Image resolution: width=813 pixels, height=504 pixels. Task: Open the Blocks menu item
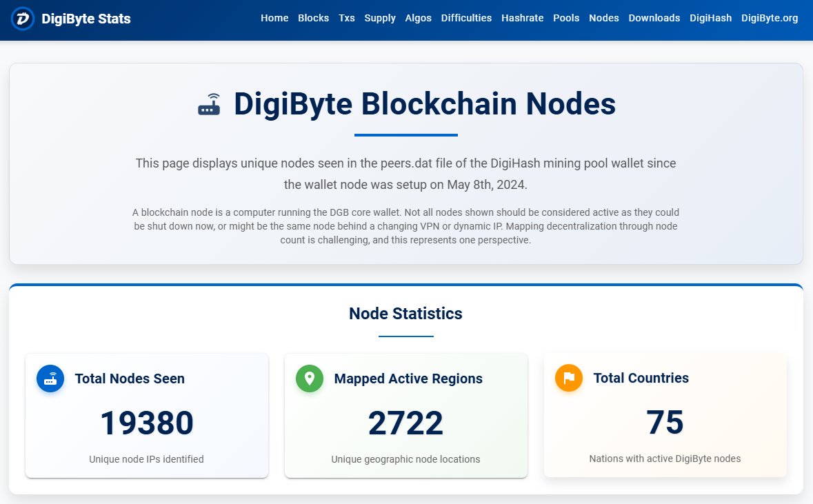pyautogui.click(x=313, y=18)
